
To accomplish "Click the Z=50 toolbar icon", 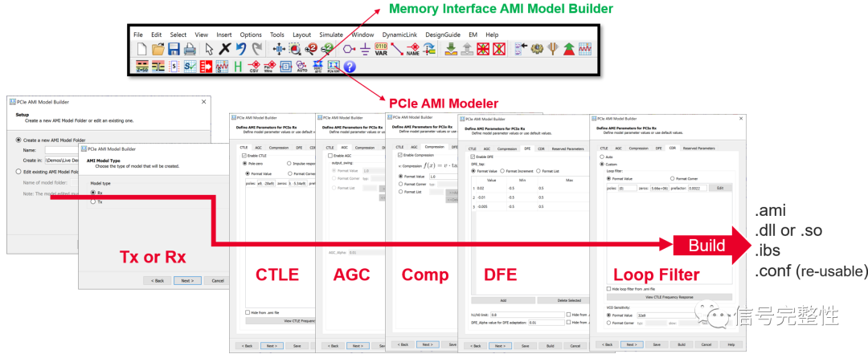I will click(x=141, y=67).
